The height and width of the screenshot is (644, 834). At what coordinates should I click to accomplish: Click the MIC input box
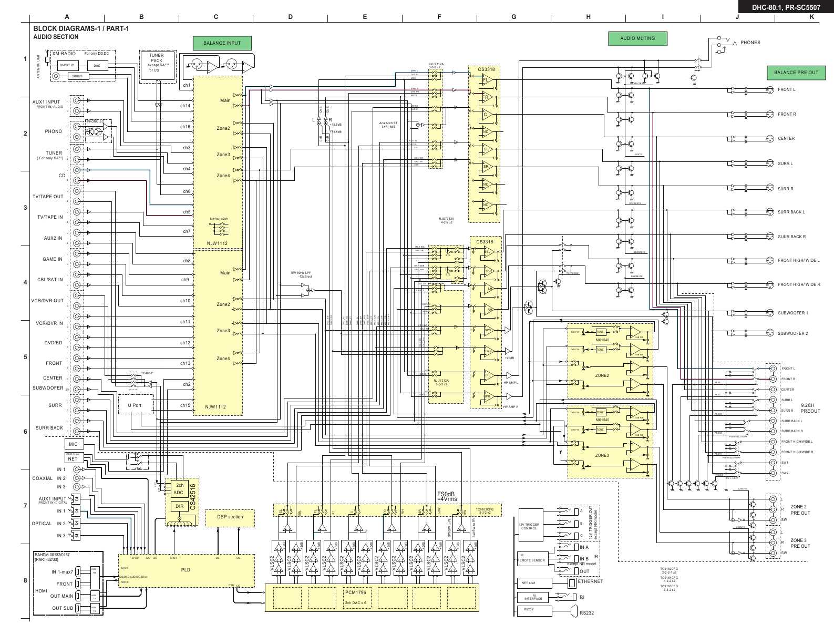click(x=73, y=444)
